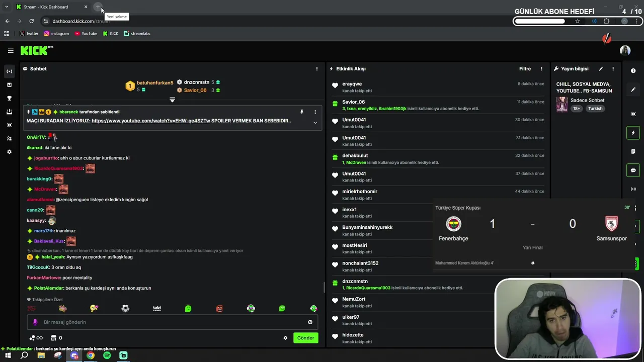644x362 pixels.
Task: Open chat settings gear next to Gönder
Action: tap(285, 338)
